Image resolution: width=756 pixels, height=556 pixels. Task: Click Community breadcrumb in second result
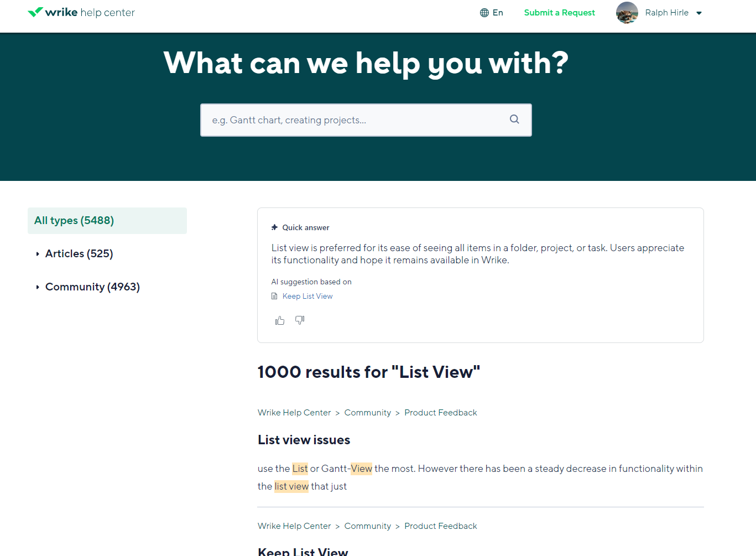[x=368, y=526]
